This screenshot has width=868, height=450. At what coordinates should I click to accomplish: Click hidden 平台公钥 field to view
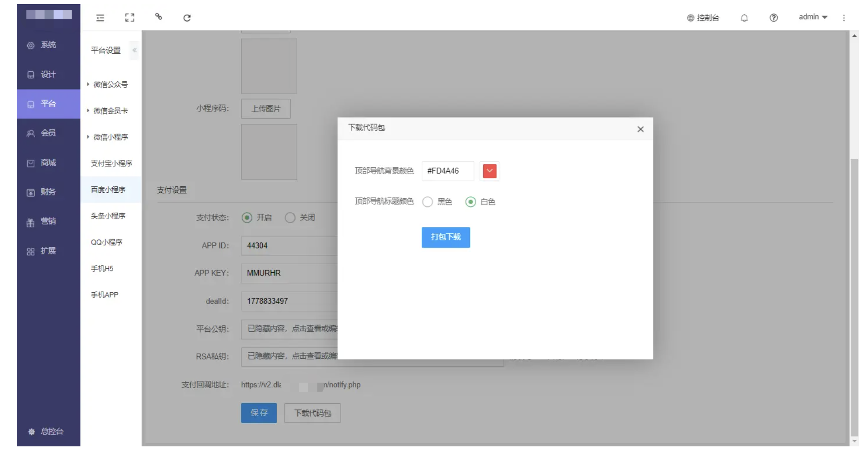pos(289,329)
